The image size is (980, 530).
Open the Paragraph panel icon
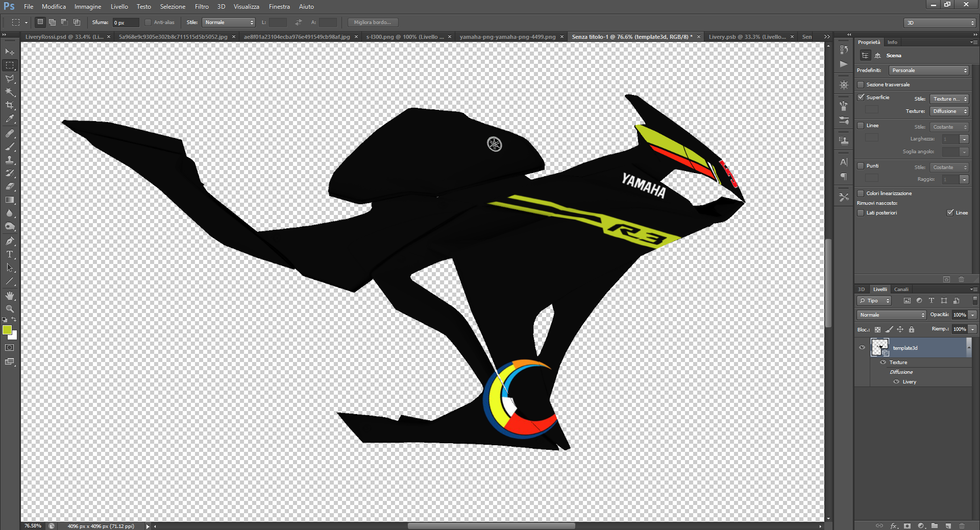click(844, 177)
